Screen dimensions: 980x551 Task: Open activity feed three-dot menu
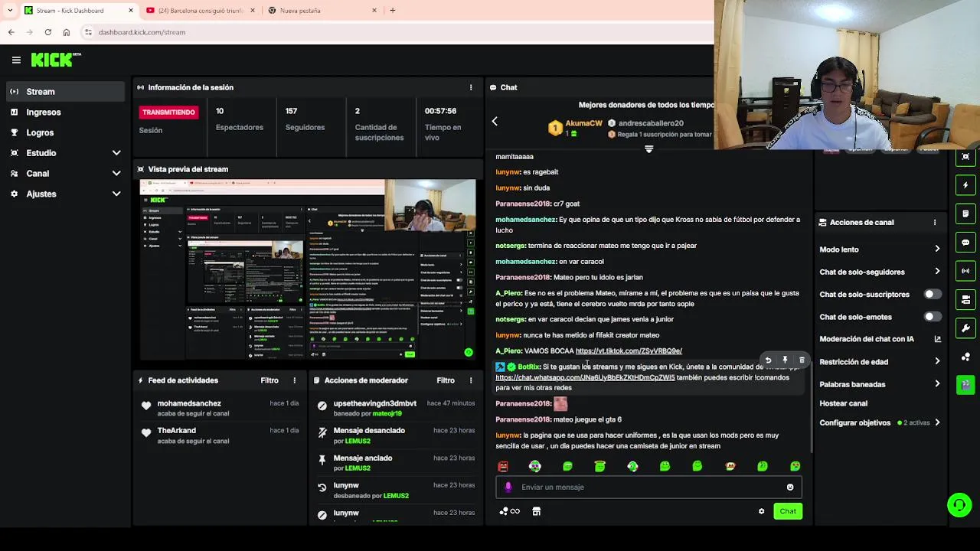pyautogui.click(x=294, y=380)
